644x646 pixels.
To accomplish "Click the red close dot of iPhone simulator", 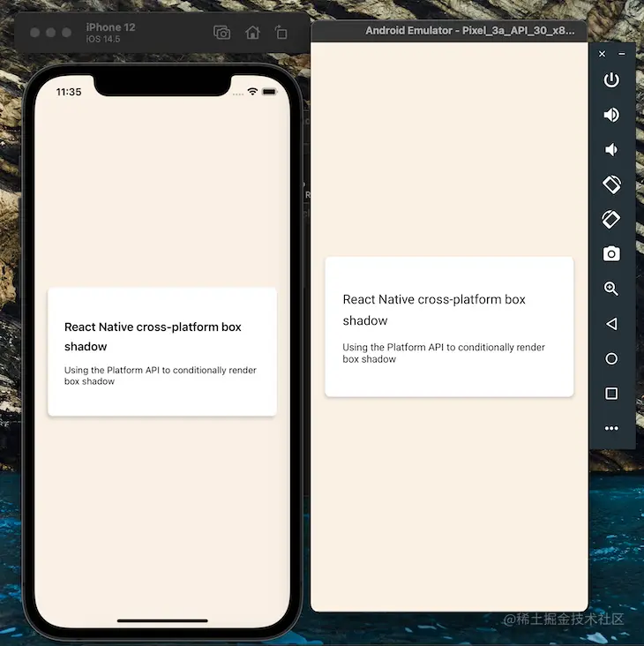I will pyautogui.click(x=35, y=33).
